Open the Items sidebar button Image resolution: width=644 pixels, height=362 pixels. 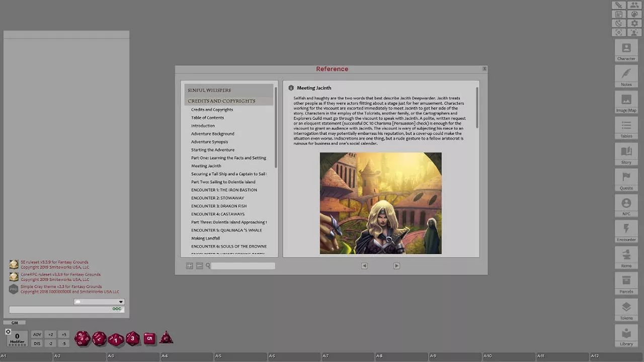[626, 258]
